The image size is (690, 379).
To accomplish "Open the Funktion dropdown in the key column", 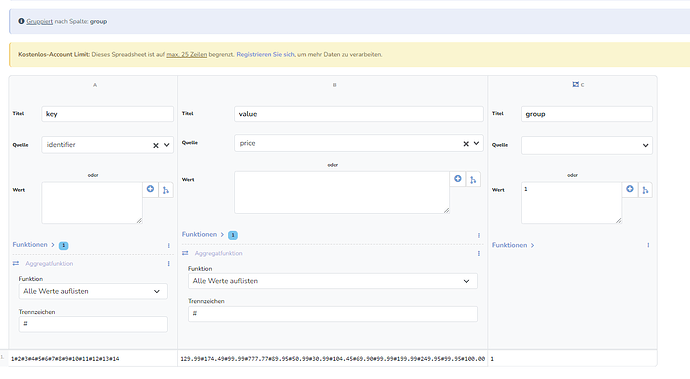I will [x=93, y=291].
